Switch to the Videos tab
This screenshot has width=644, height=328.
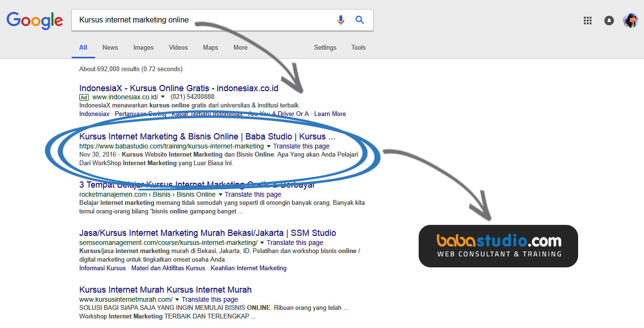pyautogui.click(x=178, y=47)
